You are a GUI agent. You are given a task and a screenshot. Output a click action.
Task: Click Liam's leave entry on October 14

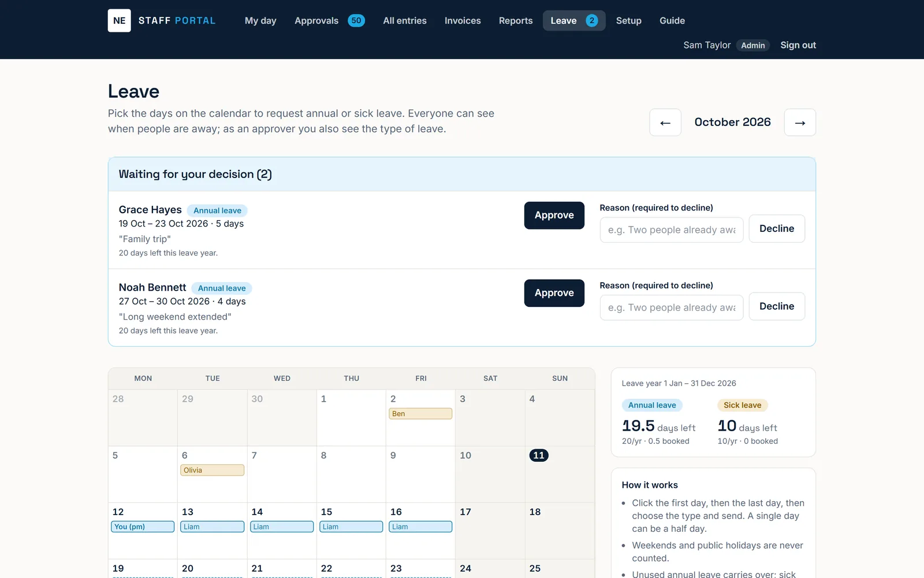point(282,527)
